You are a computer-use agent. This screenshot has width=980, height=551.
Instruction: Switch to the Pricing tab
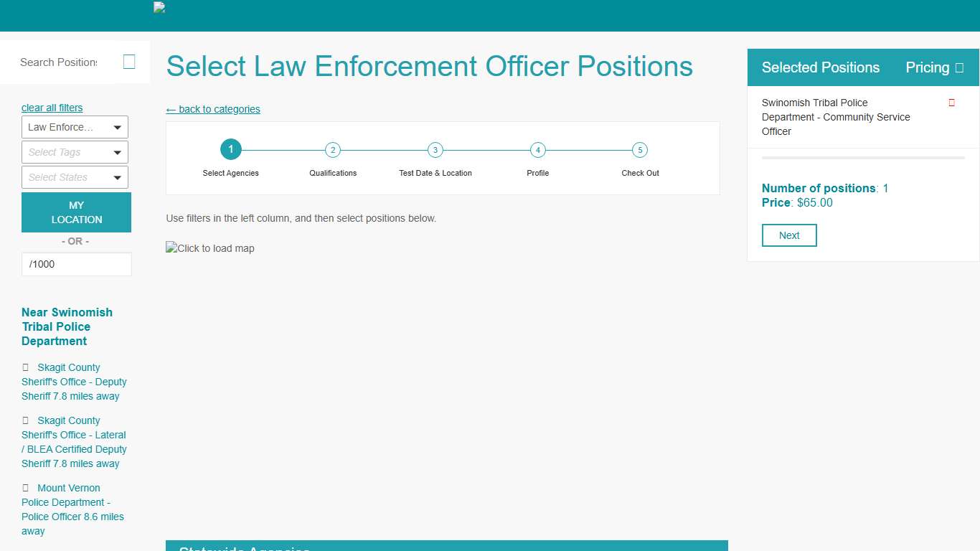(x=926, y=67)
